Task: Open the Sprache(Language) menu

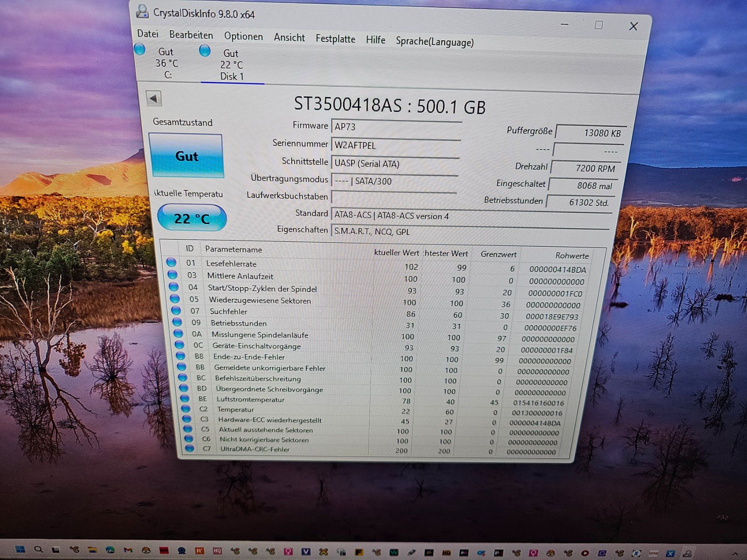Action: point(435,41)
